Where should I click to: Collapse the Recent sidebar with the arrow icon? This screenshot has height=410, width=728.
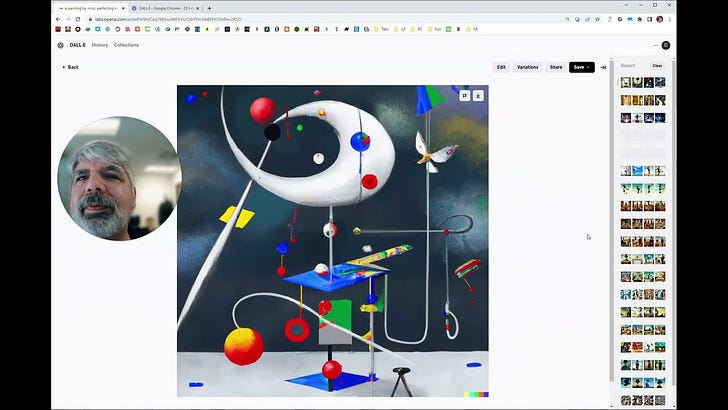(x=603, y=67)
